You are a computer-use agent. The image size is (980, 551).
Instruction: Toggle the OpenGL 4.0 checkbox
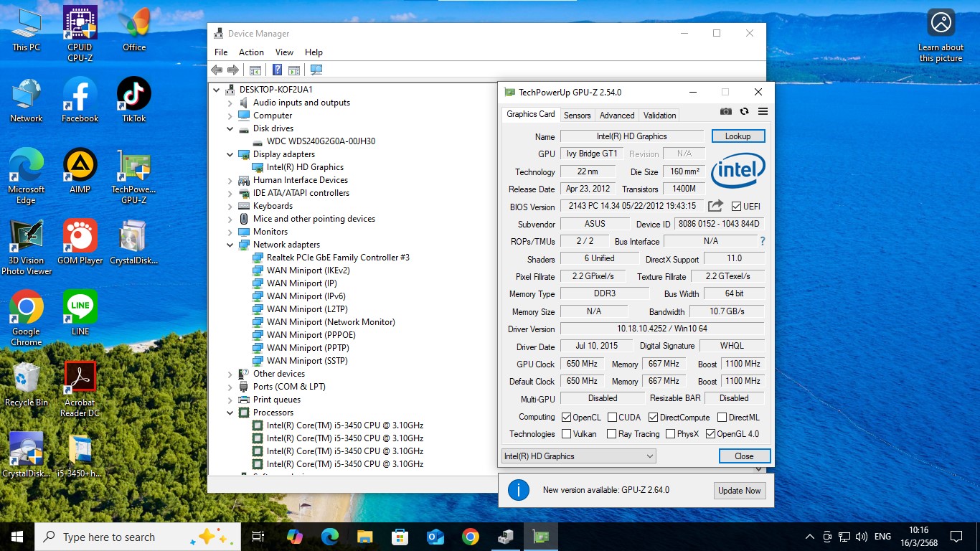(x=710, y=434)
